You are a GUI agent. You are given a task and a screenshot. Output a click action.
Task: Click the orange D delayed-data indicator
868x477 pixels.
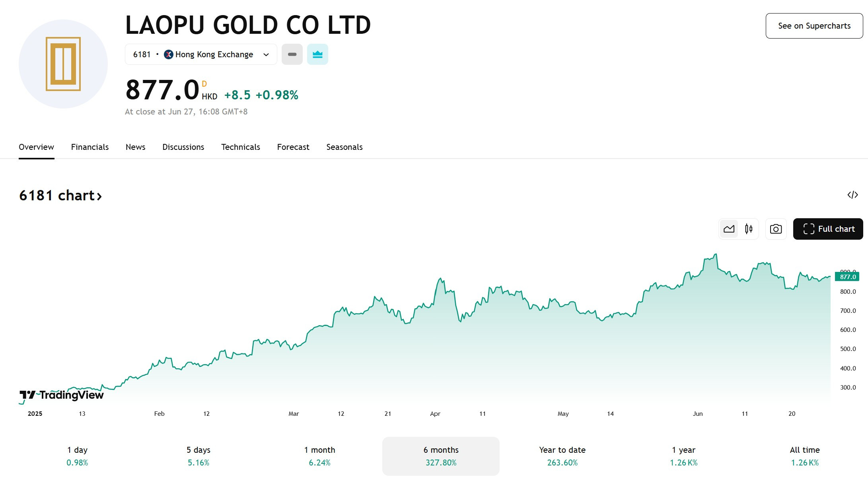point(204,84)
